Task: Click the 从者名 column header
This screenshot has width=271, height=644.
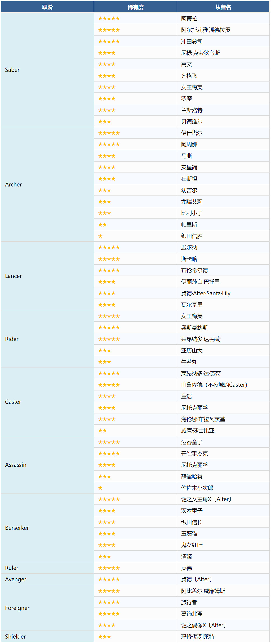Action: click(223, 7)
